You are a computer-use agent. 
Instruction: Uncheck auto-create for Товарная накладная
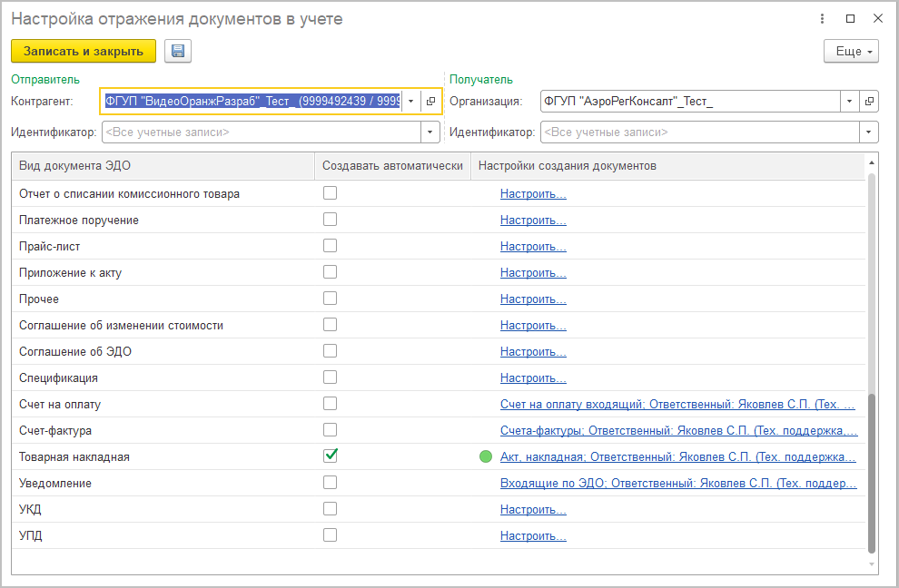[331, 456]
